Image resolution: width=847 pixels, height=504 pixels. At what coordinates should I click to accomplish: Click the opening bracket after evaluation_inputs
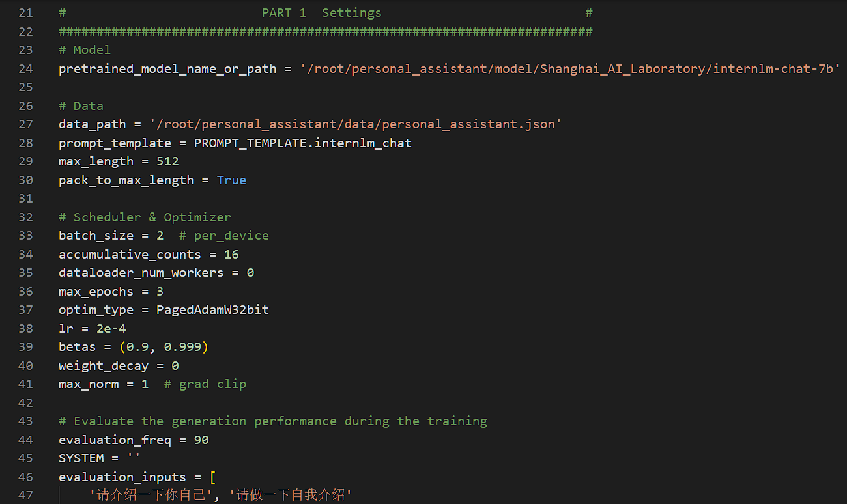click(x=212, y=477)
